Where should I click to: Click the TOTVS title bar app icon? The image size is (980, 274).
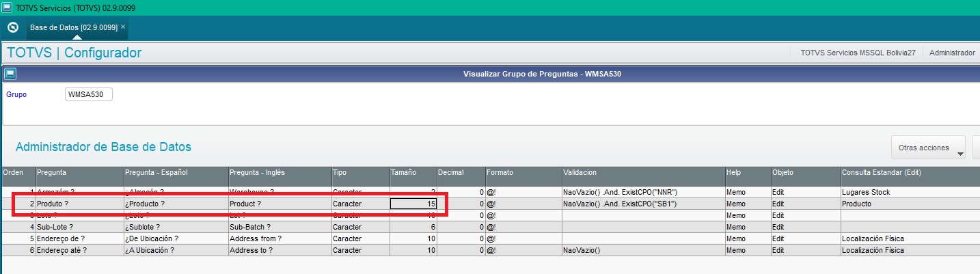pyautogui.click(x=7, y=7)
